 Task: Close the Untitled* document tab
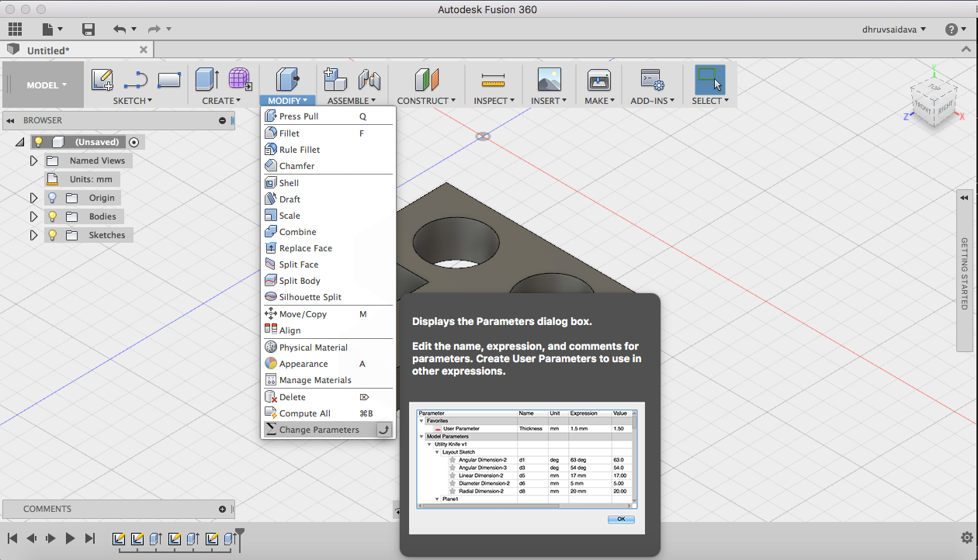(x=144, y=50)
